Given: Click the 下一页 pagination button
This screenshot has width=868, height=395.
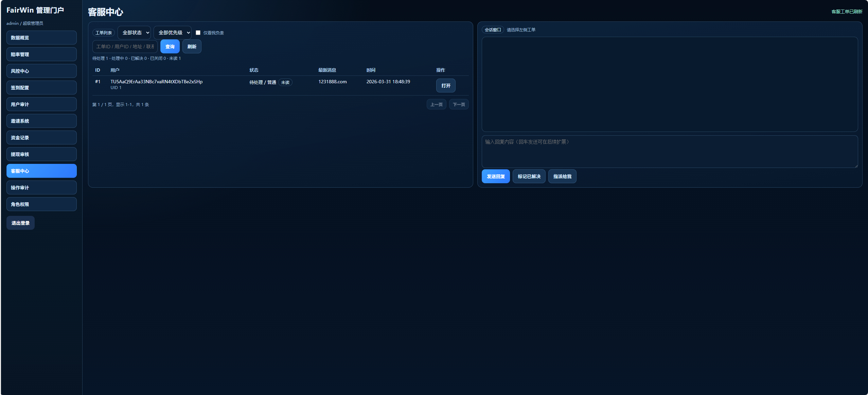Looking at the screenshot, I should click(459, 104).
